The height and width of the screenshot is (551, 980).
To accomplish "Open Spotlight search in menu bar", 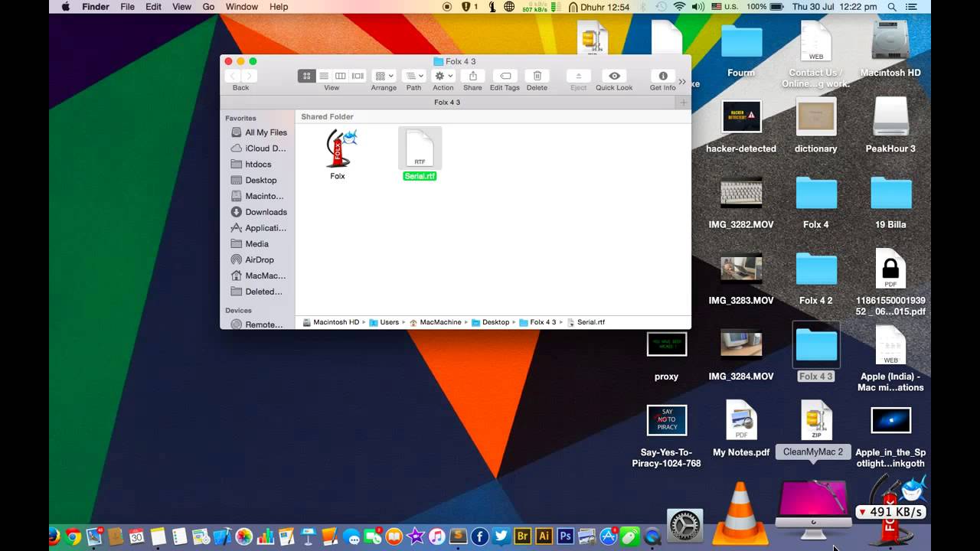I will click(x=892, y=7).
